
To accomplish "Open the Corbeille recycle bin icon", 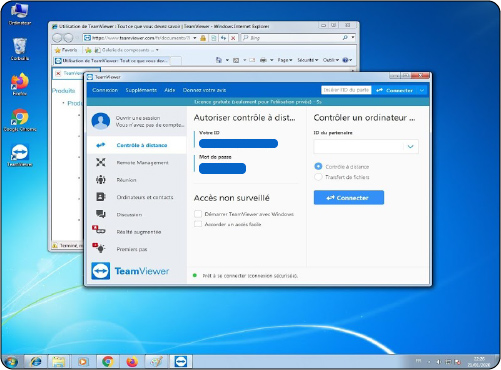I will pos(20,49).
